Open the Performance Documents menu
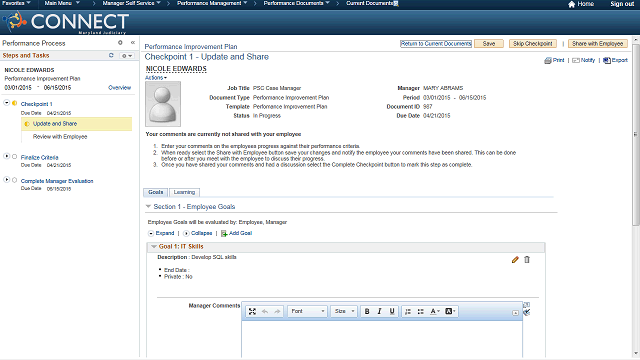Screen dimensions: 640x360 [297, 3]
